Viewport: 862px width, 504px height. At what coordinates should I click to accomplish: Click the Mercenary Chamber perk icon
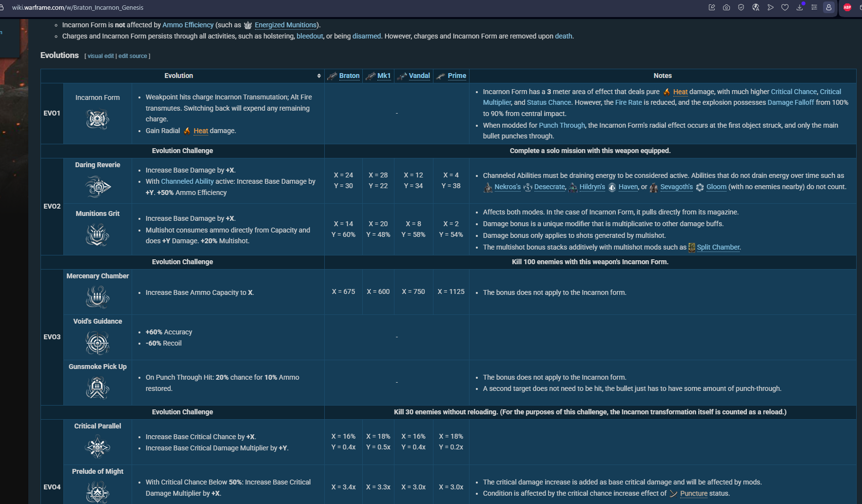[x=98, y=297]
